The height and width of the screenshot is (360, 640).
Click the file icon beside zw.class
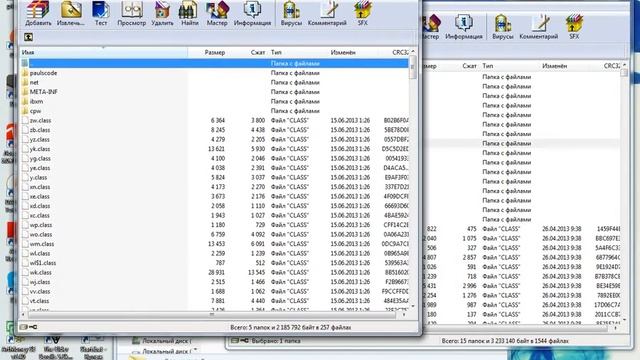point(24,120)
